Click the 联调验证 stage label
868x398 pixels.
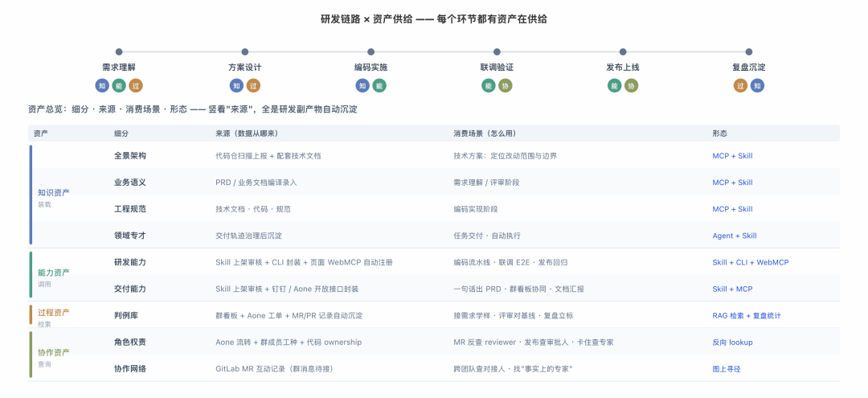(x=497, y=68)
